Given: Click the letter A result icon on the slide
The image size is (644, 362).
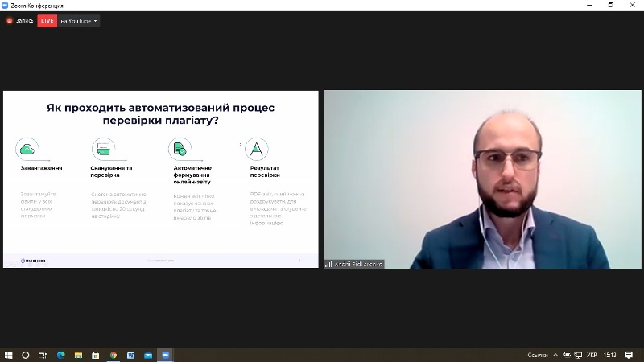Looking at the screenshot, I should tap(257, 149).
